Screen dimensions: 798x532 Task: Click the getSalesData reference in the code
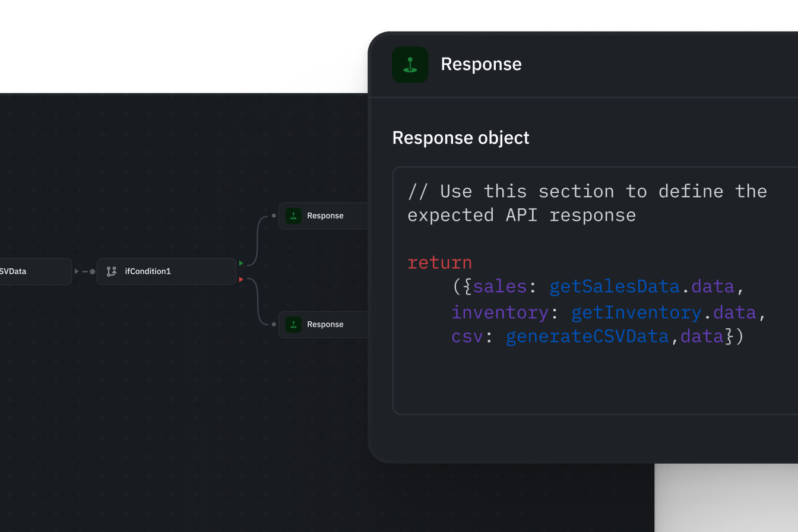point(614,286)
